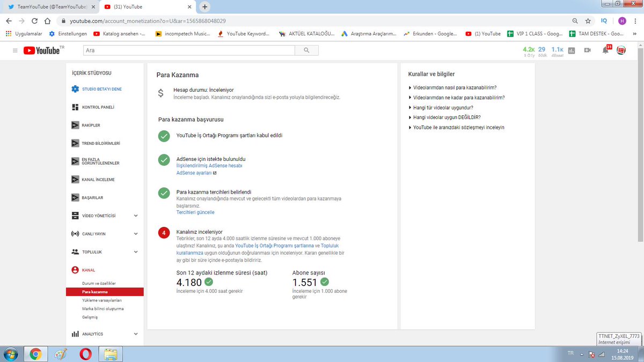Click the Topluluk people icon
The height and width of the screenshot is (362, 644).
pyautogui.click(x=75, y=252)
